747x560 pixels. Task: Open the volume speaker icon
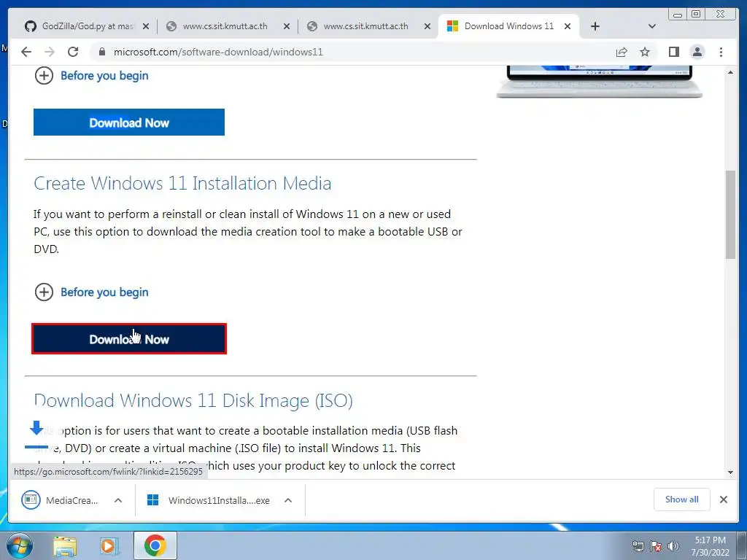[673, 546]
